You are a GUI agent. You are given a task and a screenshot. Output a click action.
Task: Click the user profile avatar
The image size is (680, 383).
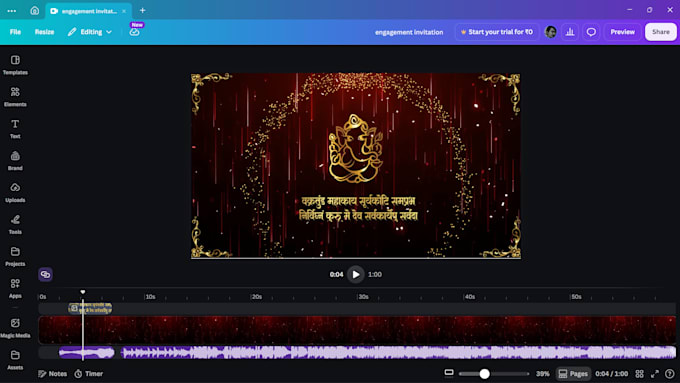[550, 32]
